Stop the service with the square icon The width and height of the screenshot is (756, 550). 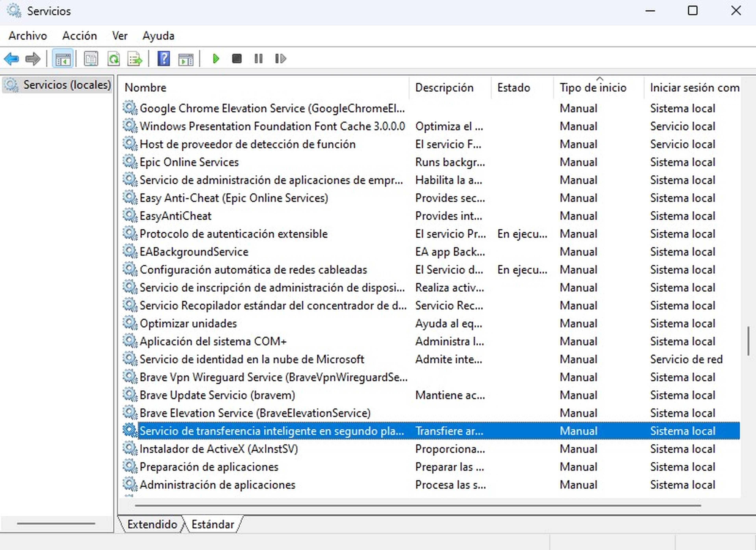point(237,59)
